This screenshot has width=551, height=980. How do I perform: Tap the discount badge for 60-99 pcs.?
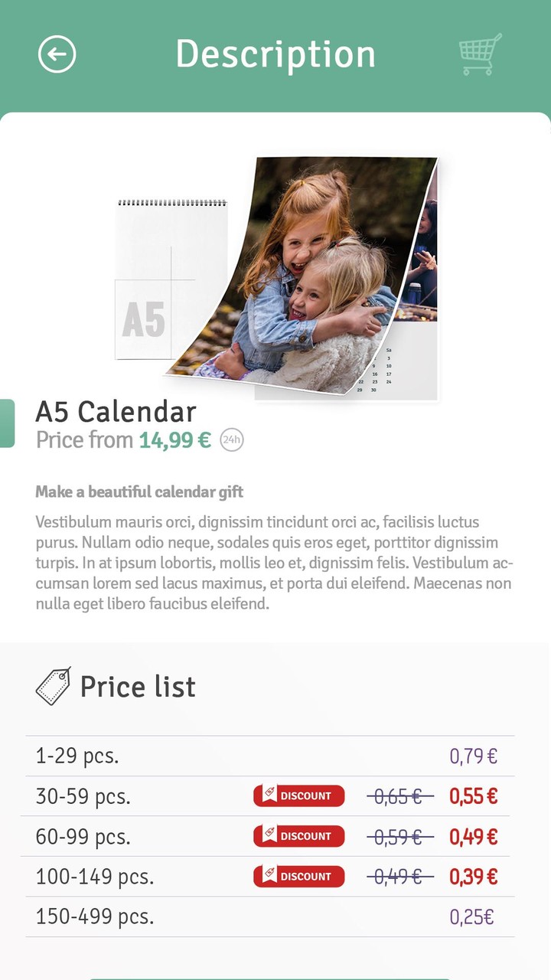coord(298,836)
